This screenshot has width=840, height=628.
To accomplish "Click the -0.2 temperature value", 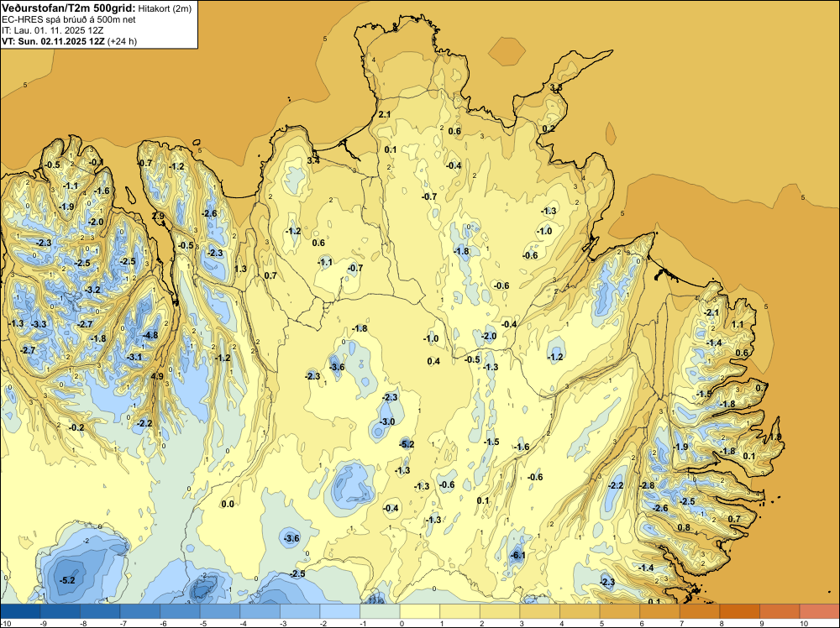I will (77, 427).
